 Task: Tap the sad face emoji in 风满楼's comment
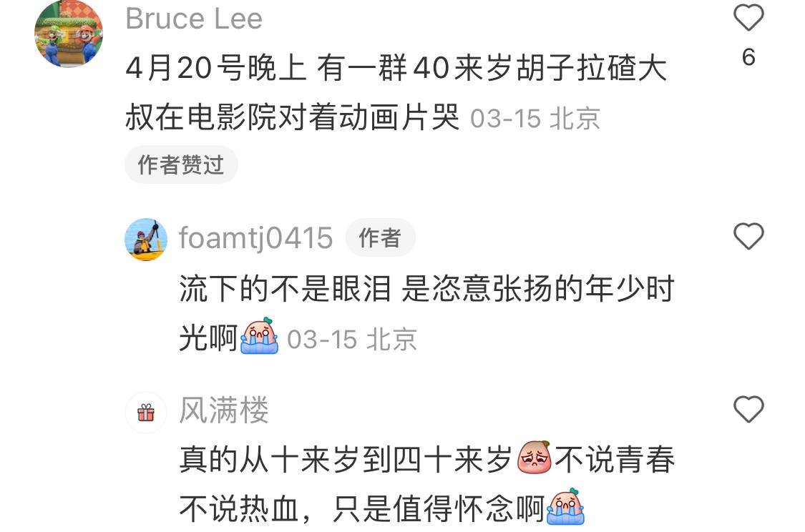[535, 457]
